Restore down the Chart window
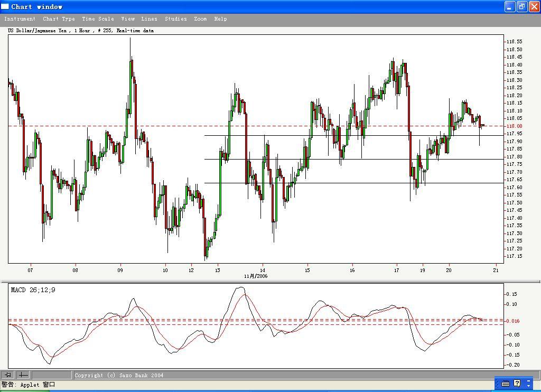 522,6
